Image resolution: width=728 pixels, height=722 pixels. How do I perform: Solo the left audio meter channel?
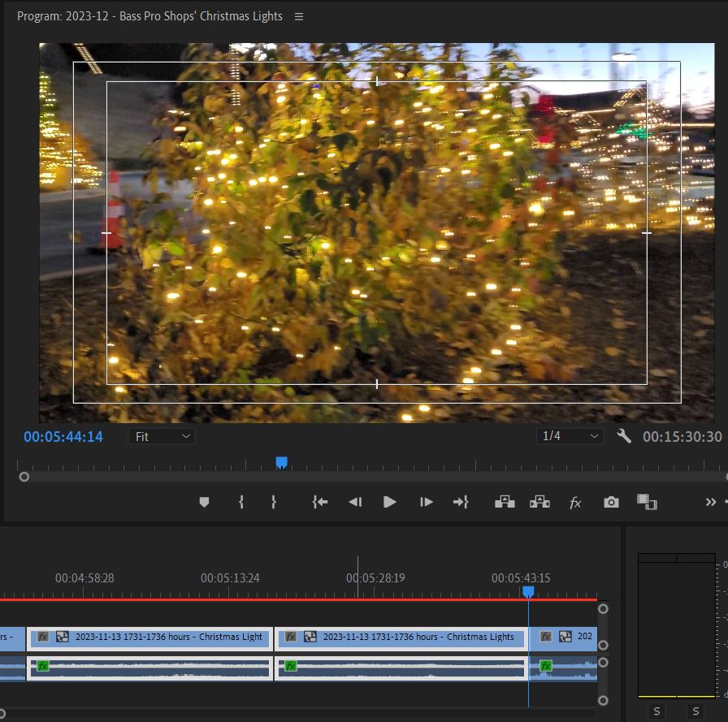[x=656, y=711]
